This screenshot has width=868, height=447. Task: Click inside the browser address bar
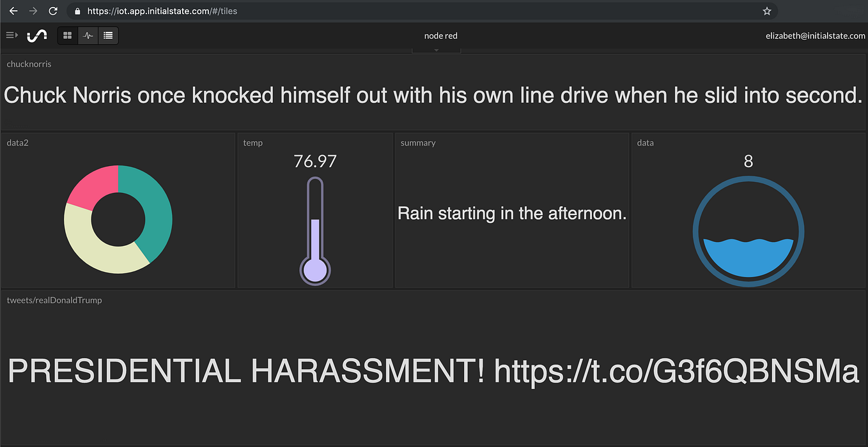(x=256, y=11)
